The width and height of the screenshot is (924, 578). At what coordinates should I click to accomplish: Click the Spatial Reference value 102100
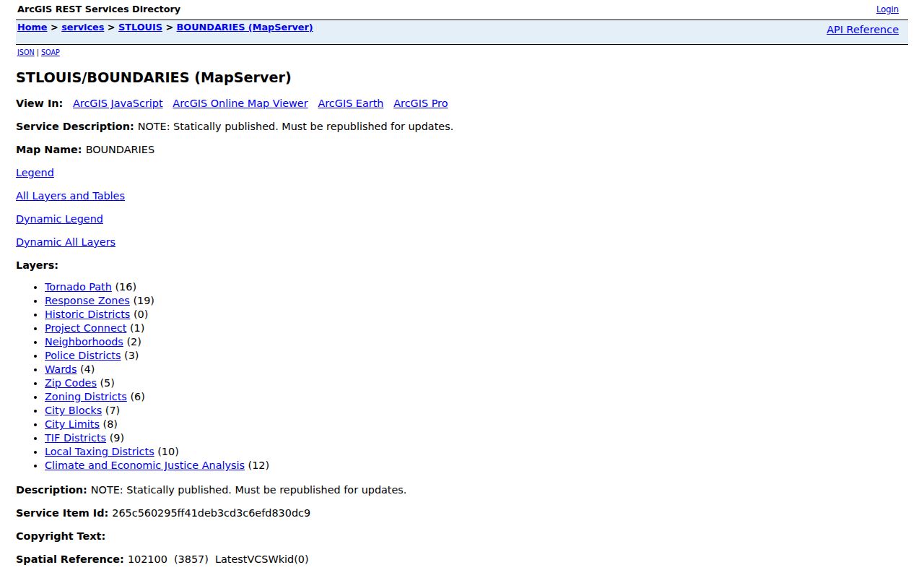pos(147,559)
